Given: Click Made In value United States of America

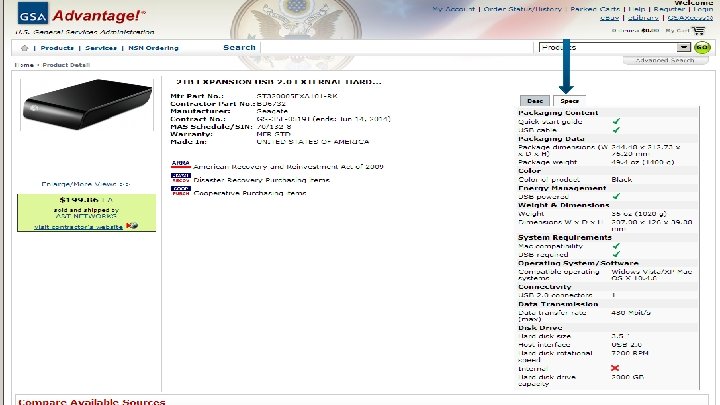Looking at the screenshot, I should pyautogui.click(x=313, y=142).
